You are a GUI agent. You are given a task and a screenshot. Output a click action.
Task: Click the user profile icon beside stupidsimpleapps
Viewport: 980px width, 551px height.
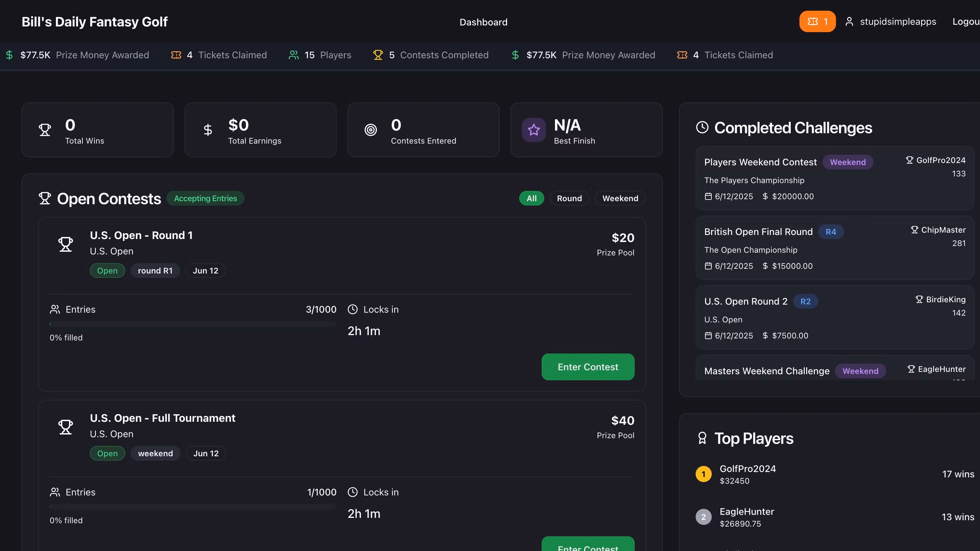[x=849, y=22]
